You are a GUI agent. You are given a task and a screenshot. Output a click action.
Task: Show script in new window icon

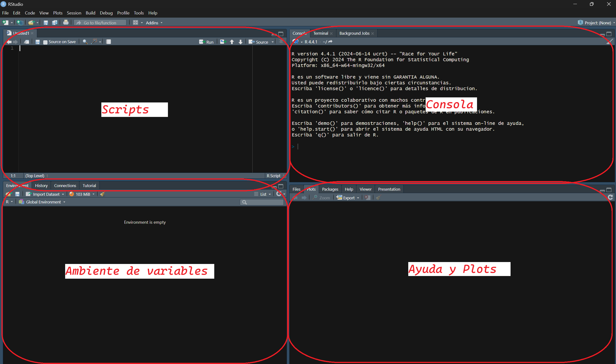click(x=27, y=42)
